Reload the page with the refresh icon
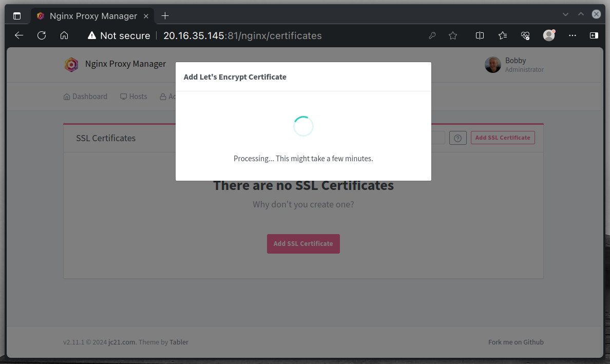 pyautogui.click(x=42, y=35)
